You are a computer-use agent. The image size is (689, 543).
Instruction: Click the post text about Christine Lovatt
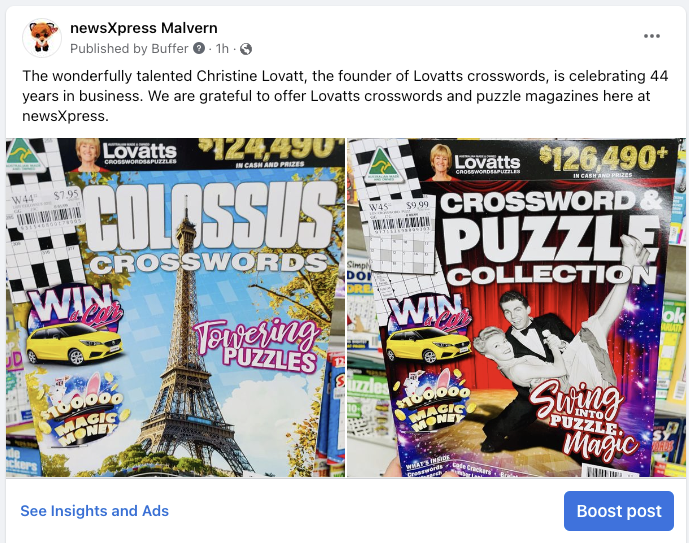345,96
